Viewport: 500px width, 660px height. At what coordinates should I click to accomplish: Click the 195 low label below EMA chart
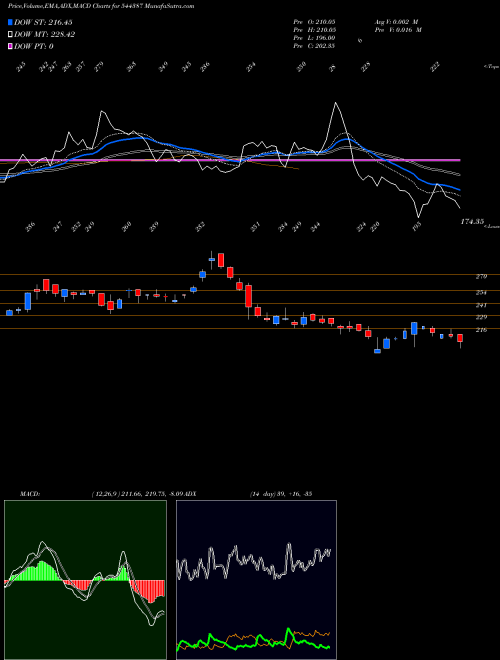click(x=417, y=226)
